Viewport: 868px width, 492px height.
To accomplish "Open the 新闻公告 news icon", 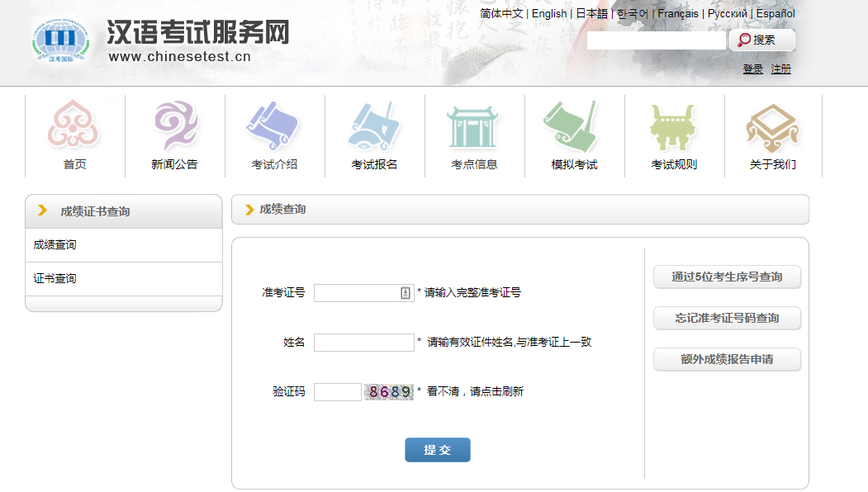I will click(x=174, y=126).
